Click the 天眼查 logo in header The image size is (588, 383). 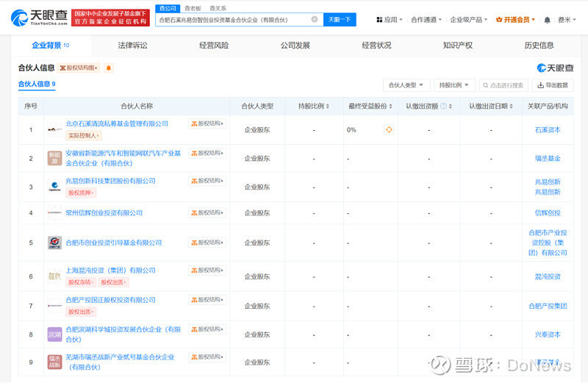pos(40,18)
